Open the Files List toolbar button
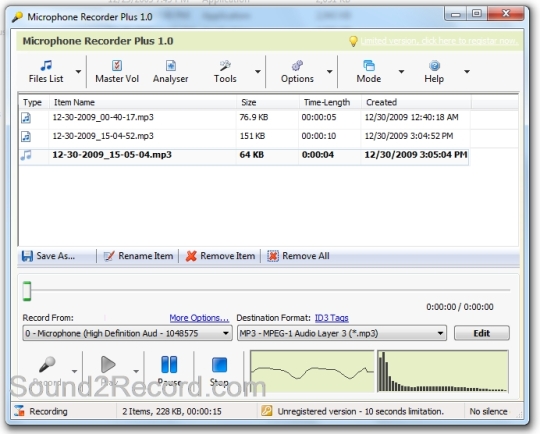 (x=46, y=72)
